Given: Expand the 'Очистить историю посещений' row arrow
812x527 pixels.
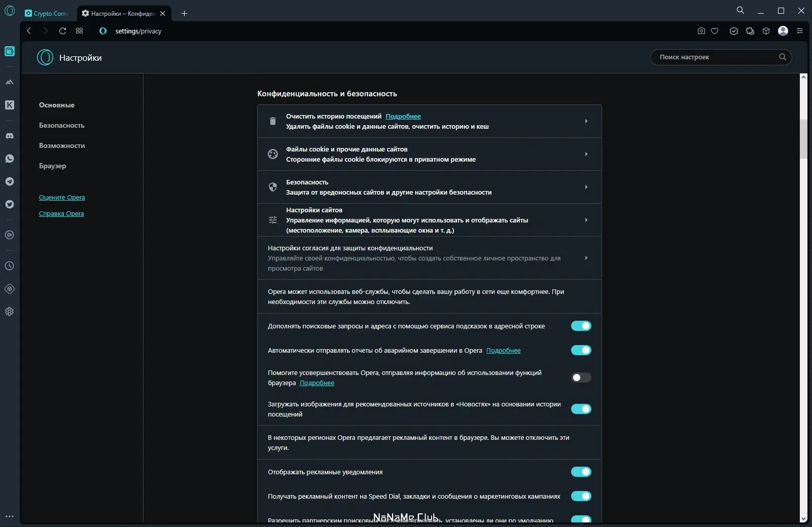Looking at the screenshot, I should 586,121.
